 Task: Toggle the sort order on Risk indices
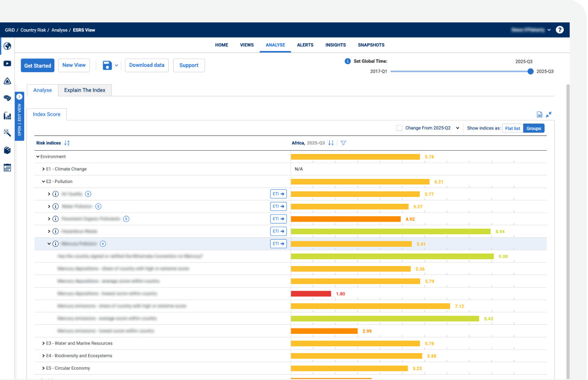click(66, 143)
